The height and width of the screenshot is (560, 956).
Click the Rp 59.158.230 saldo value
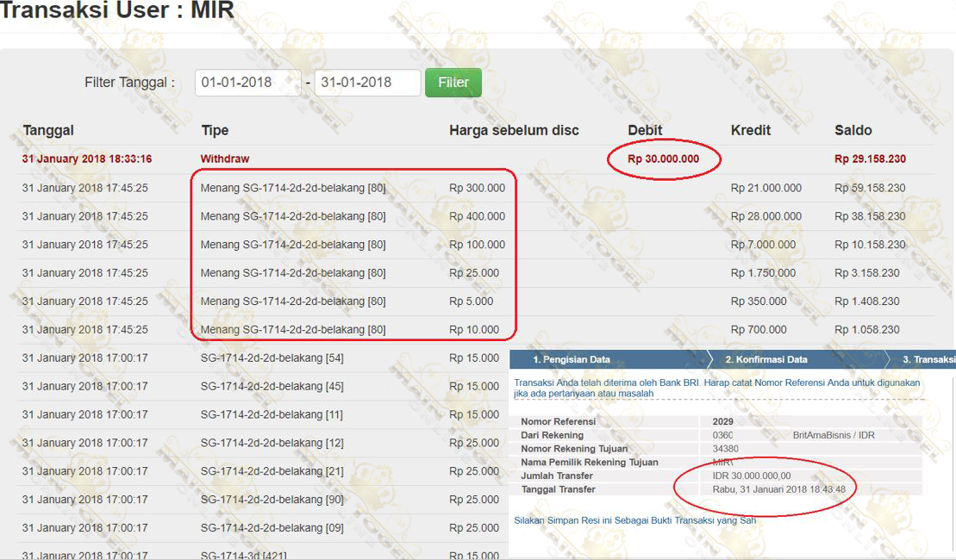tap(870, 188)
